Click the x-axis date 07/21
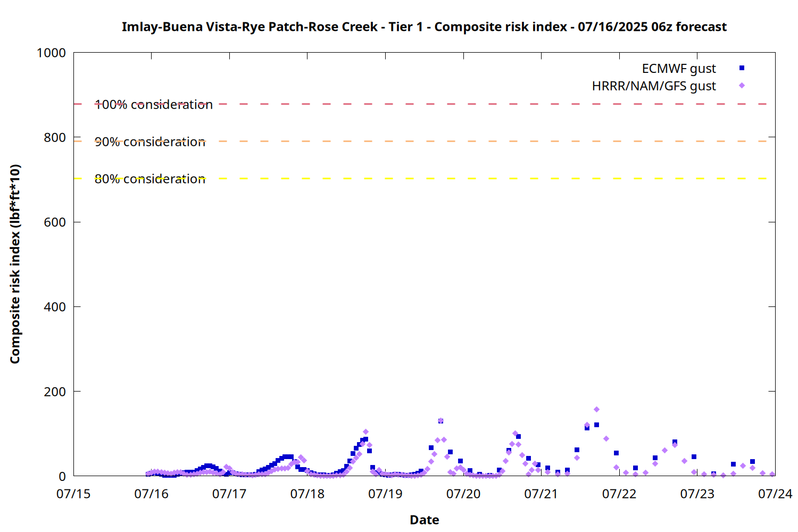 [x=541, y=494]
